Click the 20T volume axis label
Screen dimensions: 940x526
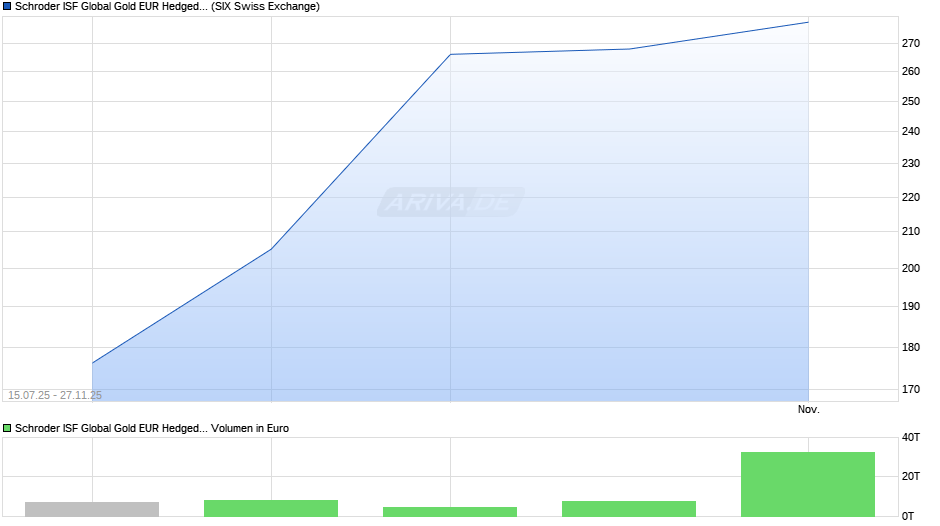(x=911, y=476)
